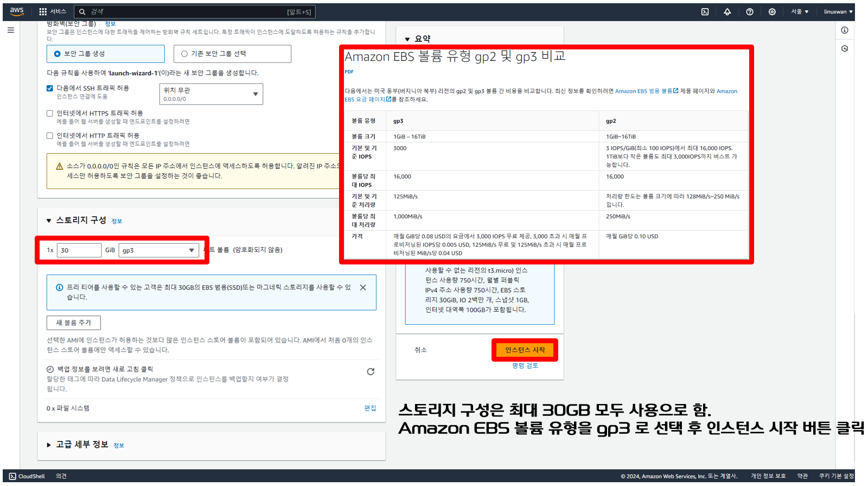Open the 서비스 services grid menu
Screen dimensions: 868x486
[53, 11]
